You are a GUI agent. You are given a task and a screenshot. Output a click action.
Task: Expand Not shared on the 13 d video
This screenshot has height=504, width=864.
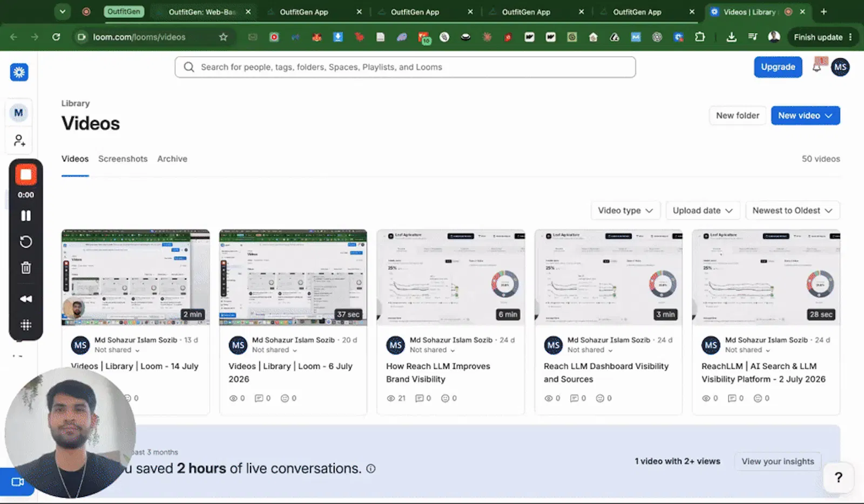pos(117,350)
